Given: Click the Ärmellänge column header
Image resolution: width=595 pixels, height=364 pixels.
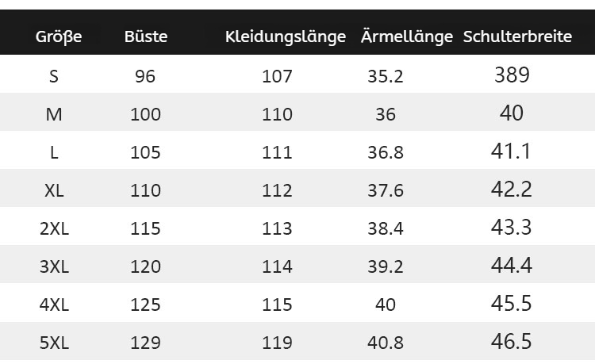Looking at the screenshot, I should pos(406,36).
